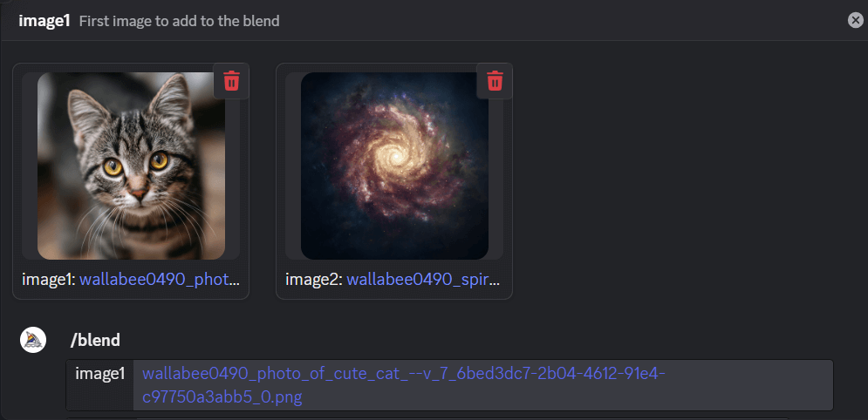Open the wallabee0490_phot... file link

point(160,280)
